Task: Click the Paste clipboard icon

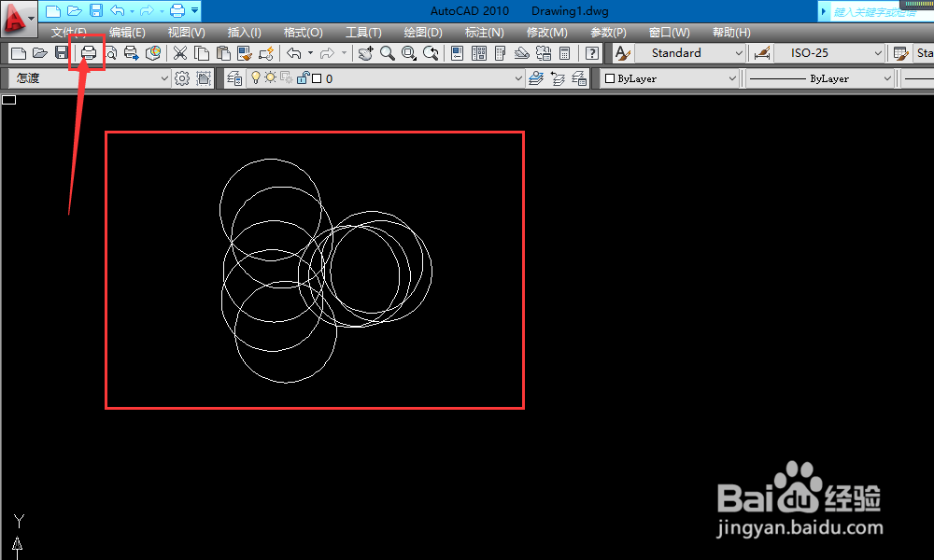Action: (223, 53)
